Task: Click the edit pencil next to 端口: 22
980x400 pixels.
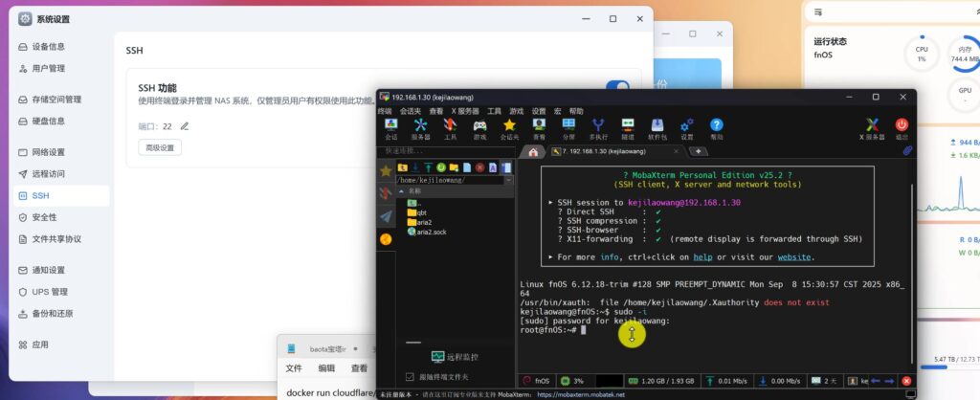Action: [x=185, y=126]
